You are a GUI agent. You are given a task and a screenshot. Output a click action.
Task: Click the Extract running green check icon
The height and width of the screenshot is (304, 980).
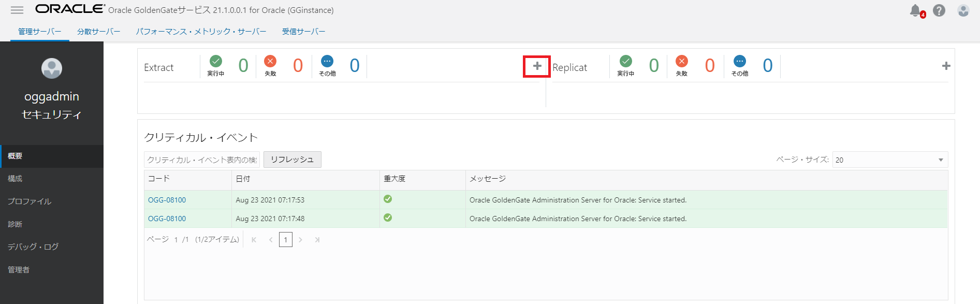pos(216,61)
